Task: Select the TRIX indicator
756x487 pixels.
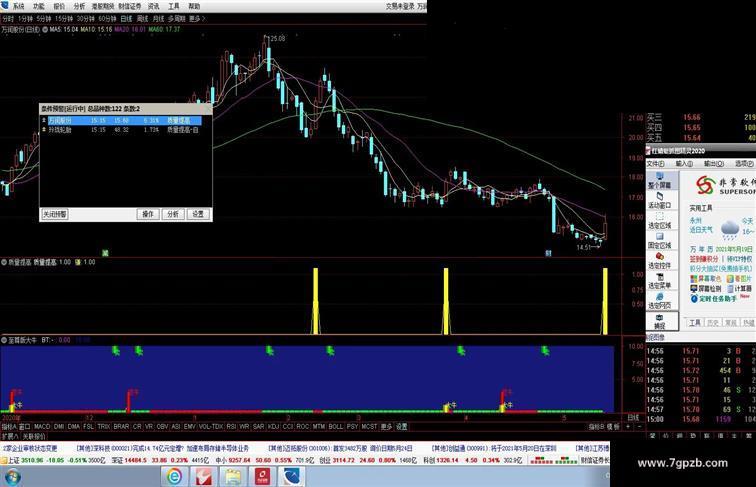Action: 104,427
